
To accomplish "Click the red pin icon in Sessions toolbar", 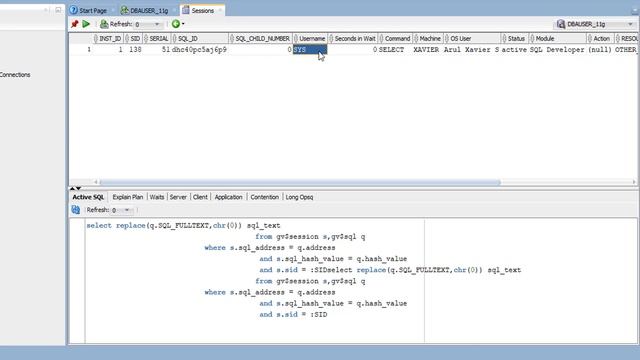I will tap(74, 24).
